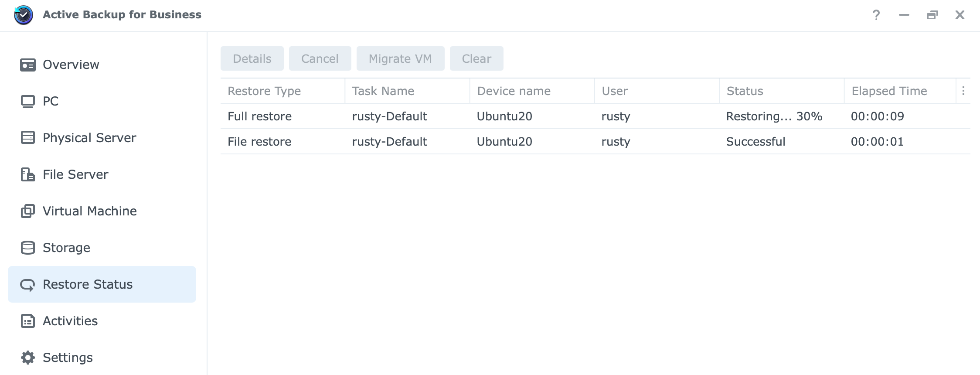Select the File restore row
980x375 pixels.
point(595,141)
